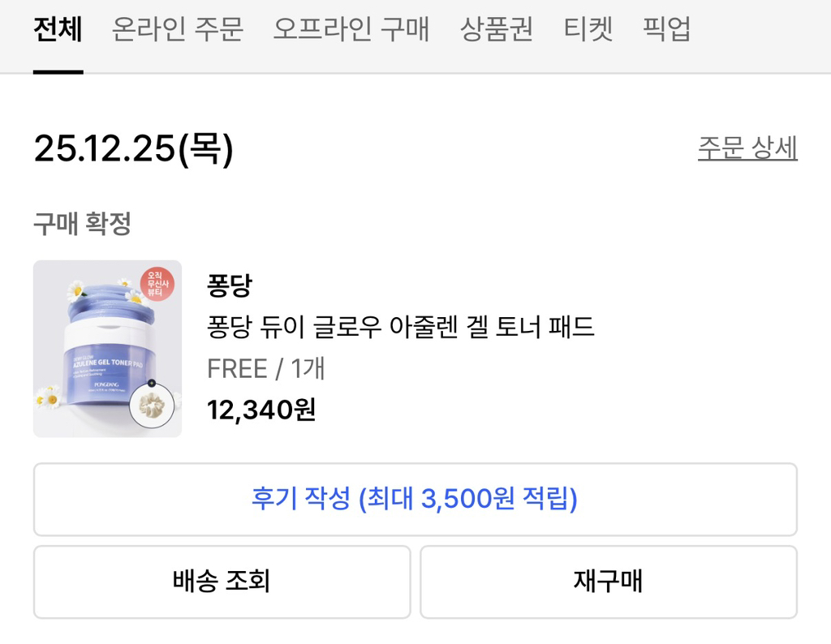Go to the 상품권 tab
831x644 pixels.
click(496, 30)
